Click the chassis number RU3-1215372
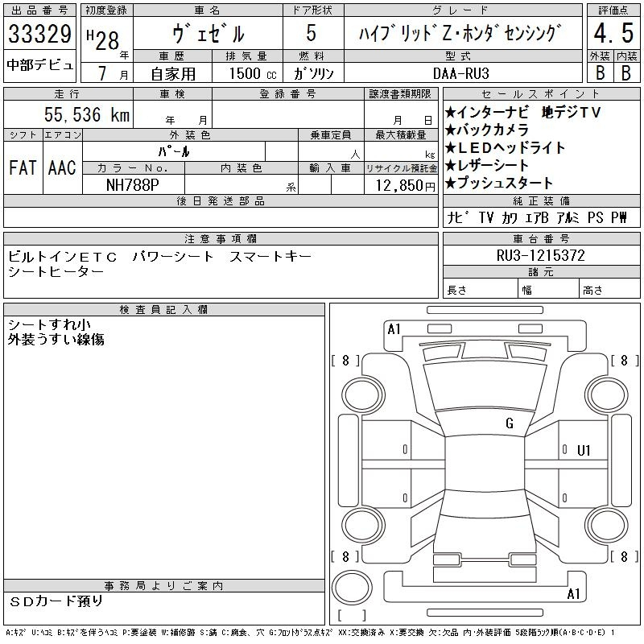 click(541, 255)
